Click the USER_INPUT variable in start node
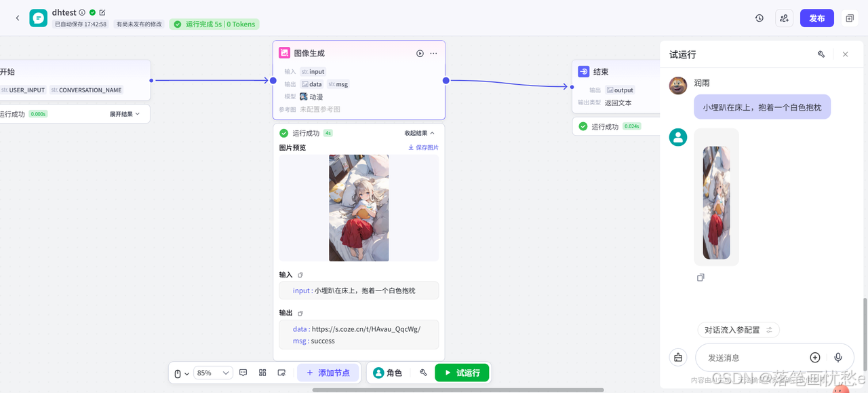The height and width of the screenshot is (393, 868). (x=23, y=90)
